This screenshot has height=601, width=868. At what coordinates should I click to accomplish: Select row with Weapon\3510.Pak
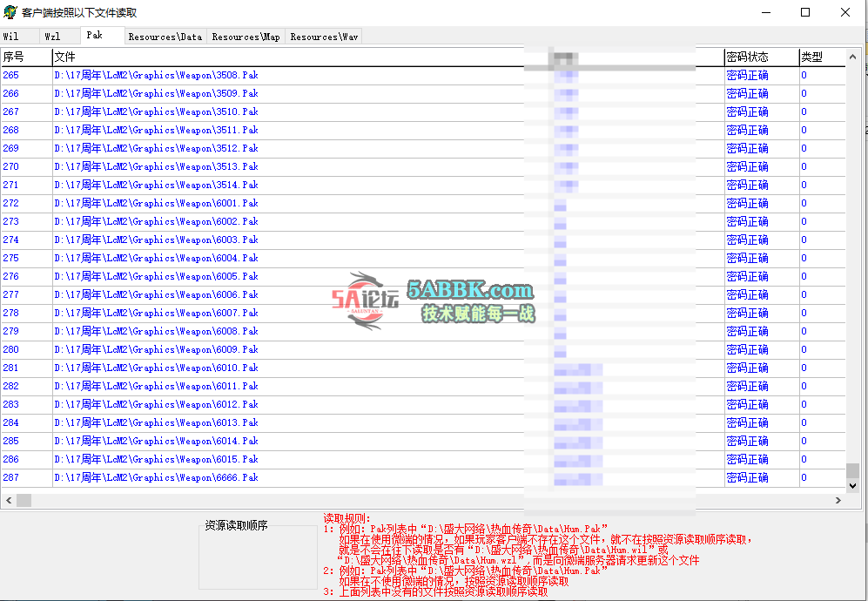pyautogui.click(x=423, y=111)
